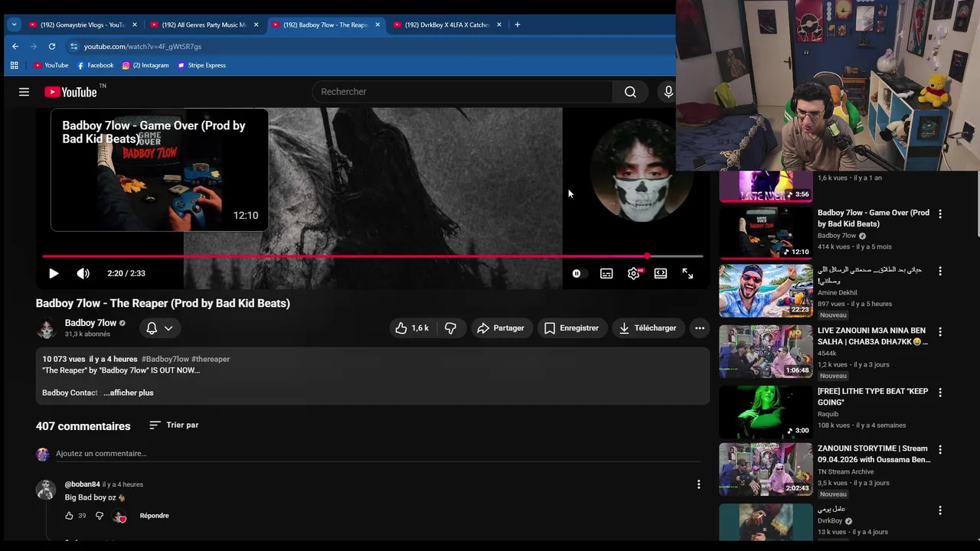Open the #Badboy7low hashtag
This screenshot has width=980, height=551.
point(165,359)
